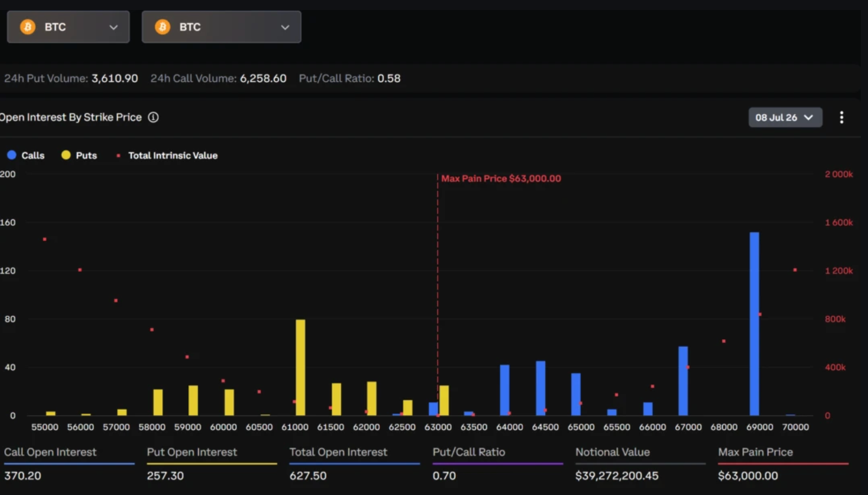Click the yellow Puts legend dot

tap(66, 155)
